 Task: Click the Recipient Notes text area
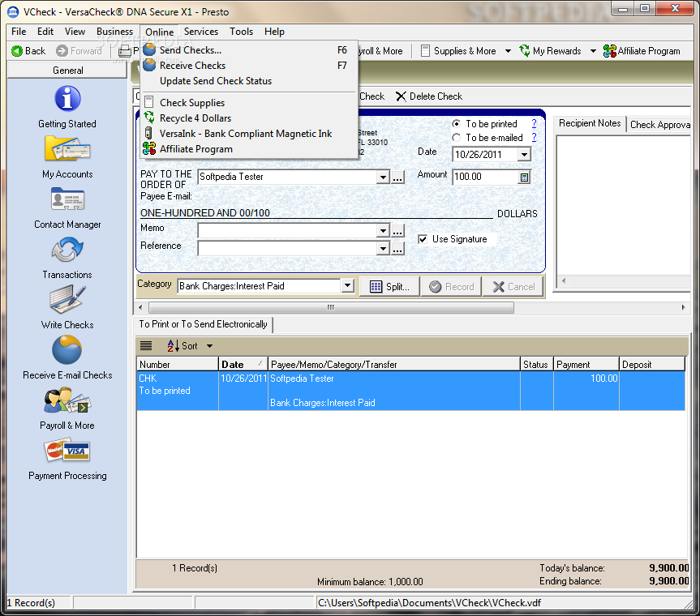[624, 206]
